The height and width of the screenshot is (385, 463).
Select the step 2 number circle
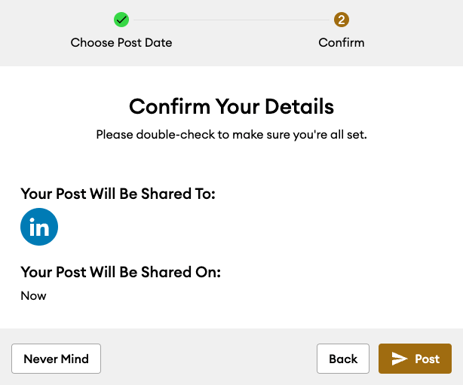click(x=341, y=20)
